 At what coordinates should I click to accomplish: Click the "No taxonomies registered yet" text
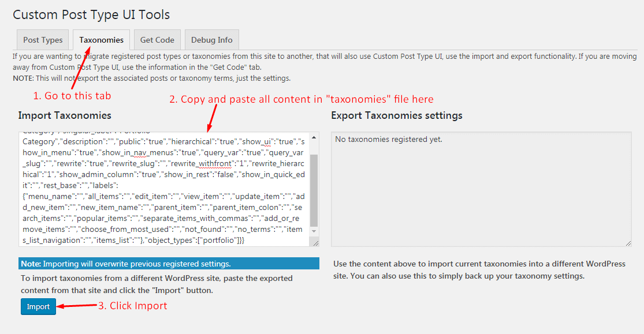389,139
